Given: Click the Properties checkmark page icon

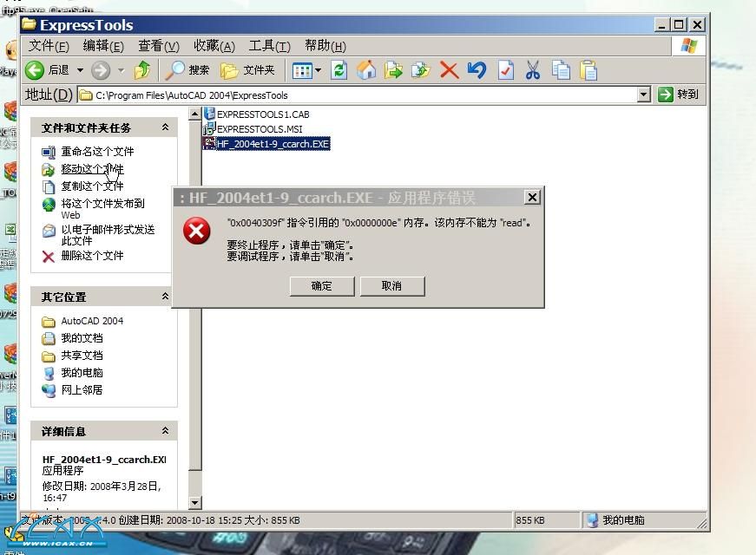Looking at the screenshot, I should [506, 70].
